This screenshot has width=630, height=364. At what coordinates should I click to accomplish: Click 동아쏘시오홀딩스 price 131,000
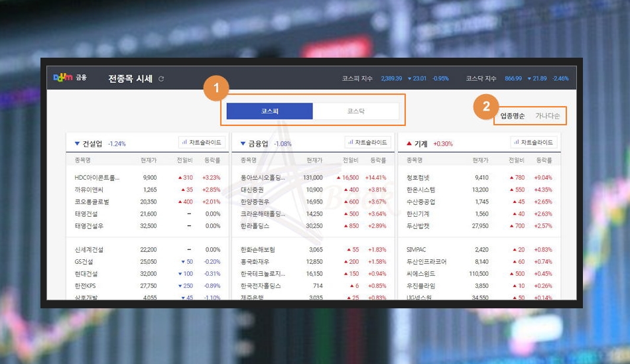[x=312, y=178]
